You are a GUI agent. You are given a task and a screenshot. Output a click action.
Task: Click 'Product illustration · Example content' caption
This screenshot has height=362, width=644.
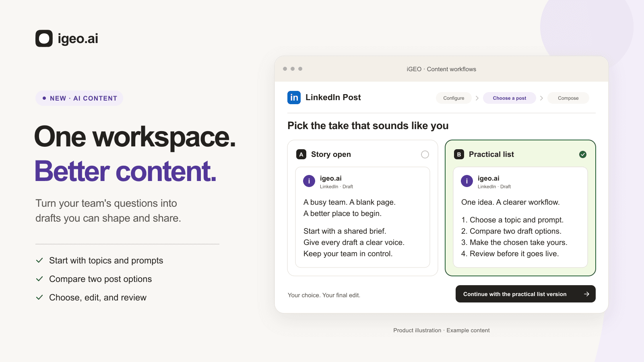point(442,330)
